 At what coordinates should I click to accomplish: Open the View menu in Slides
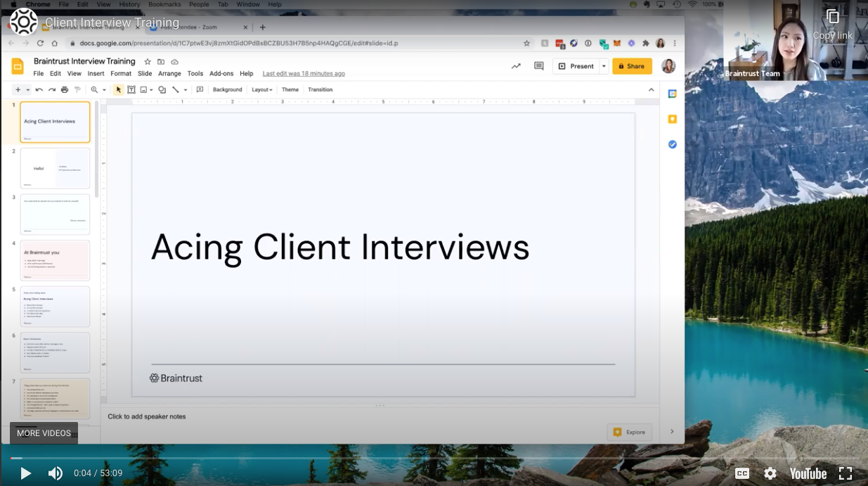coord(75,73)
